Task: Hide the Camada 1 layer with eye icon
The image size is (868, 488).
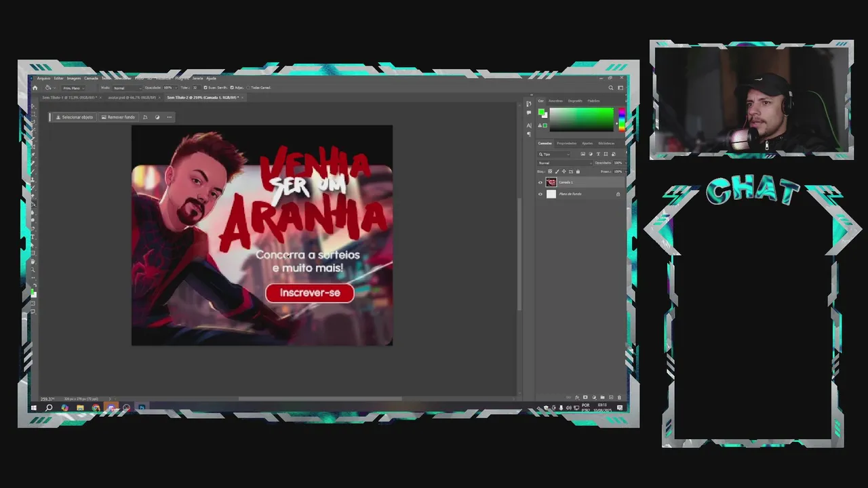Action: (540, 182)
